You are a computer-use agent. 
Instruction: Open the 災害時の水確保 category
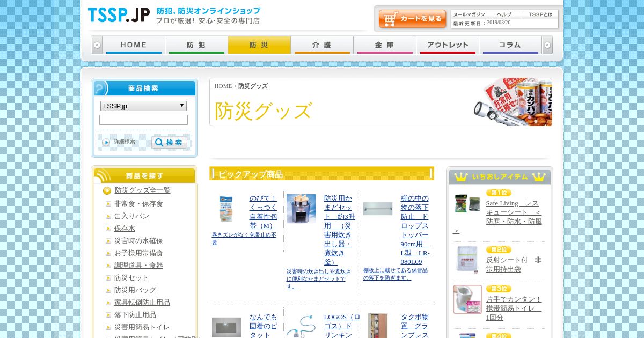pyautogui.click(x=138, y=241)
